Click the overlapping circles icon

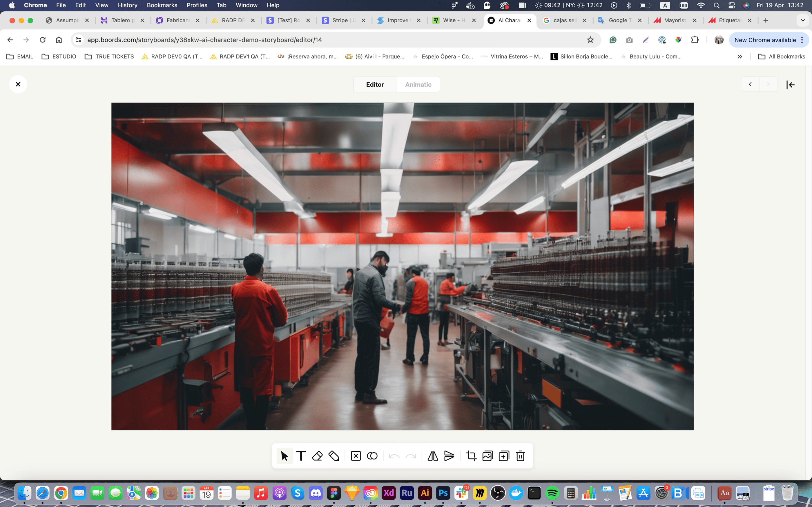click(x=372, y=456)
